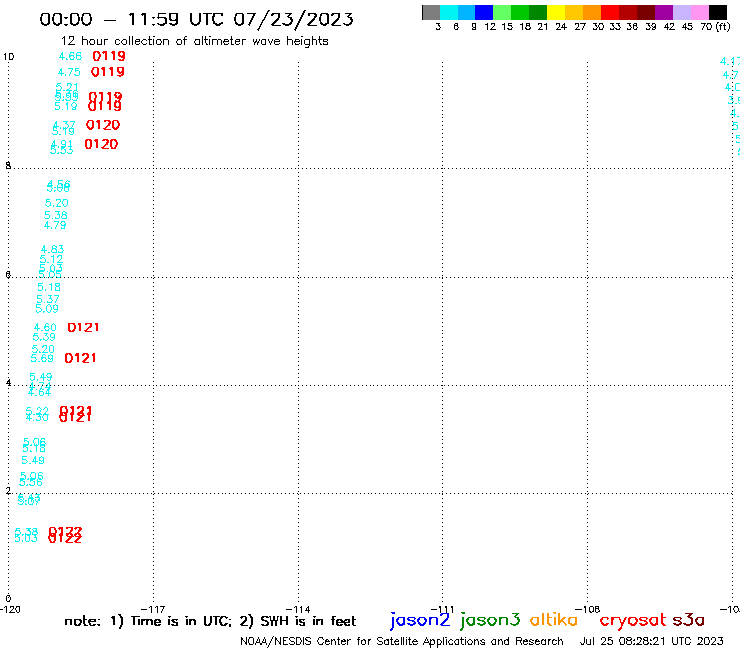This screenshot has width=740, height=650.
Task: Click the 'Jul 25 08:28:21 UTC 2023' timestamp
Action: click(x=651, y=641)
